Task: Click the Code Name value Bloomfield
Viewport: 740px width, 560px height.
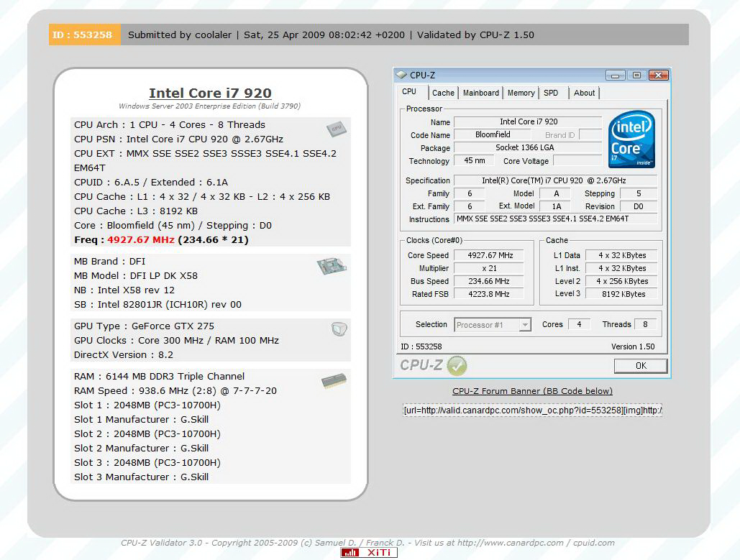Action: (493, 134)
